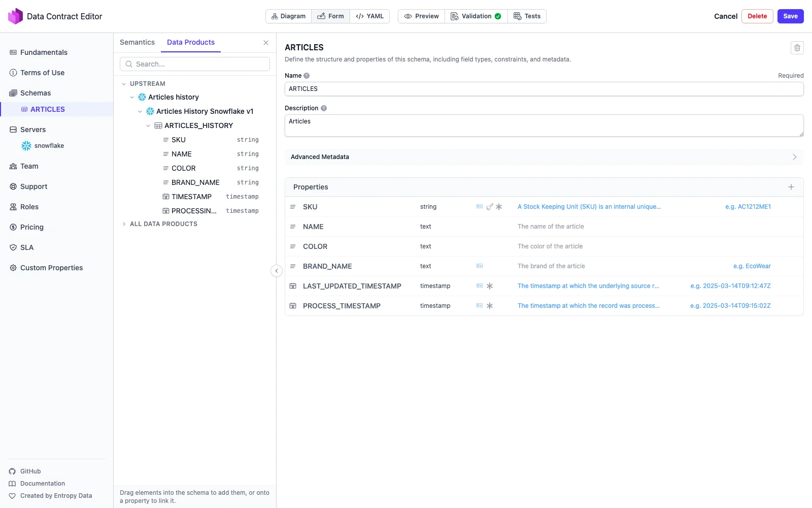This screenshot has height=508, width=812.
Task: Open the Servers section
Action: [33, 130]
